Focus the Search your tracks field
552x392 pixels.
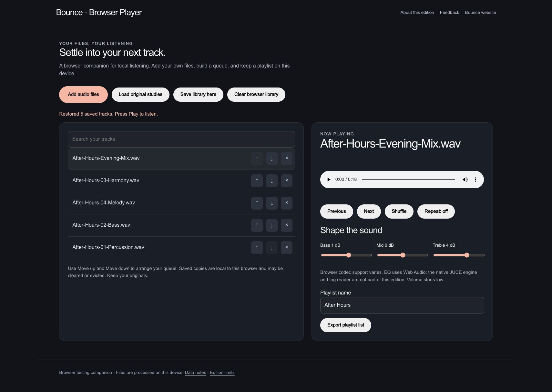181,139
